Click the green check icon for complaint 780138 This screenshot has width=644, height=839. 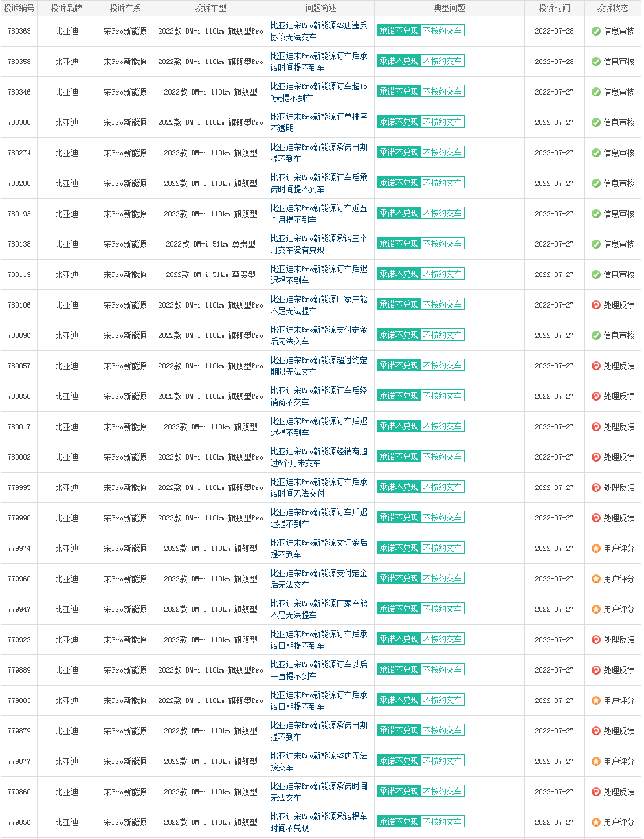point(596,244)
